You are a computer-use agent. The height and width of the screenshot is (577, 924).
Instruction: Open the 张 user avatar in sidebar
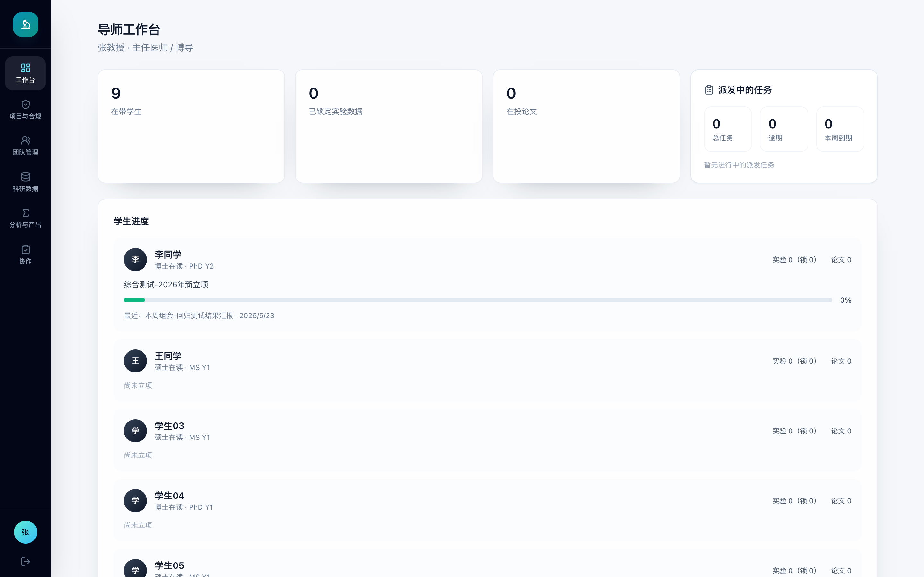pos(26,532)
